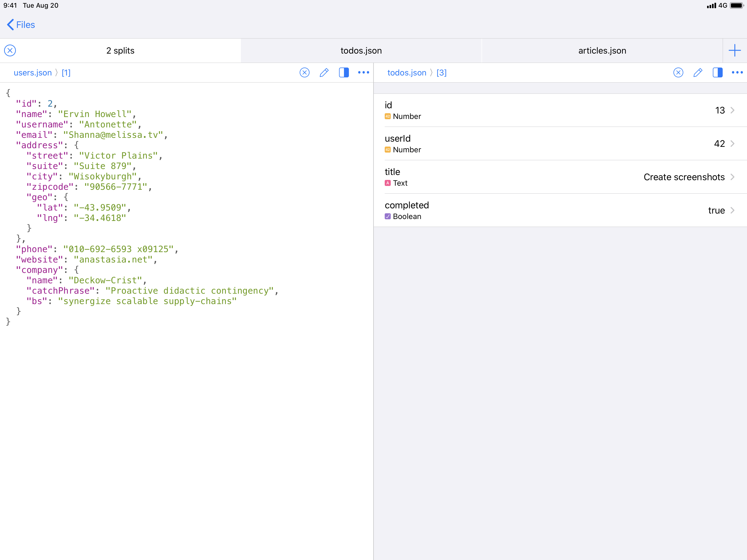This screenshot has height=560, width=747.
Task: Click todos.json breadcrumb in right pane
Action: pos(407,73)
